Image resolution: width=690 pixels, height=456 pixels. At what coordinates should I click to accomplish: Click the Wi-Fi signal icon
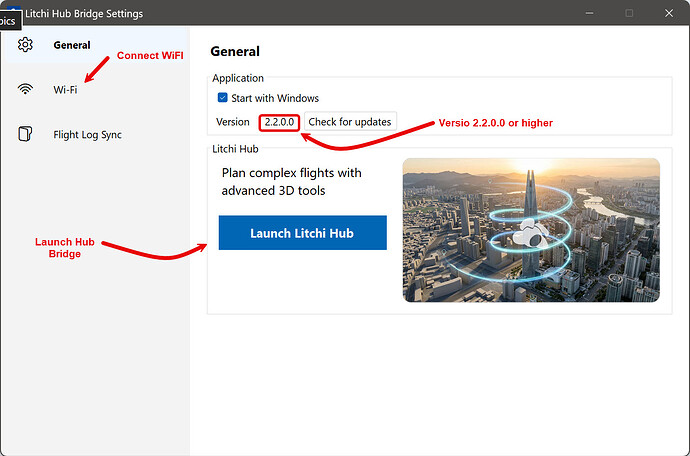click(25, 89)
